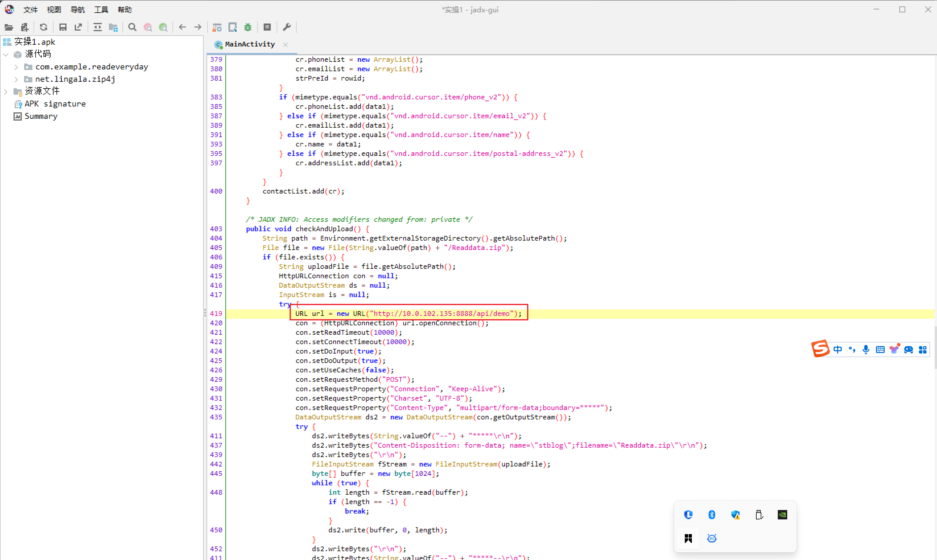
Task: Click the quark engine icon
Action: pos(232,27)
